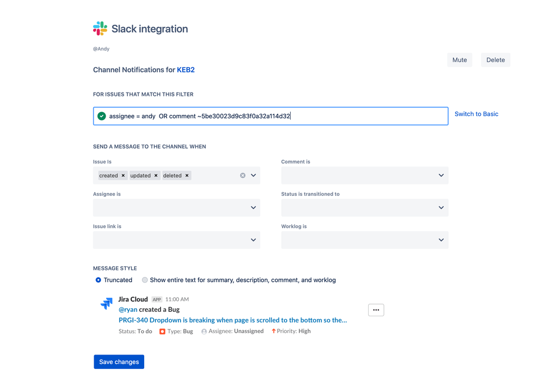Open the Assignee is dropdown
560x392 pixels.
[x=176, y=208]
